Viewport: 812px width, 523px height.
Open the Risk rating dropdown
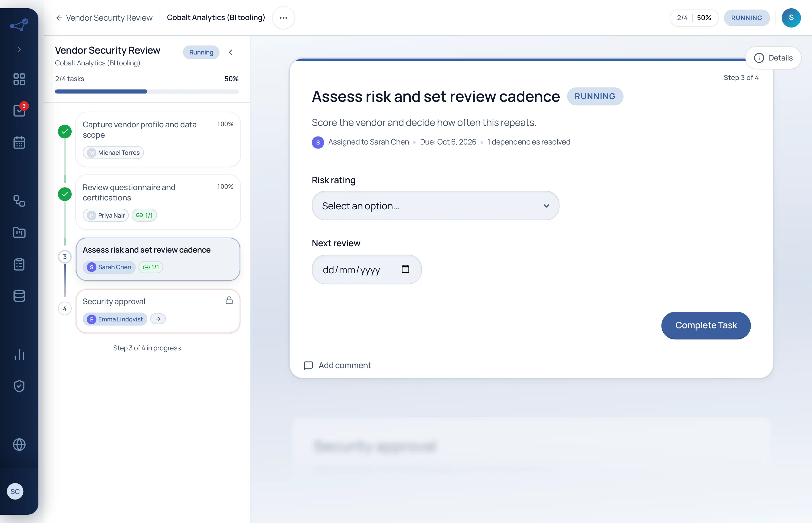(435, 206)
